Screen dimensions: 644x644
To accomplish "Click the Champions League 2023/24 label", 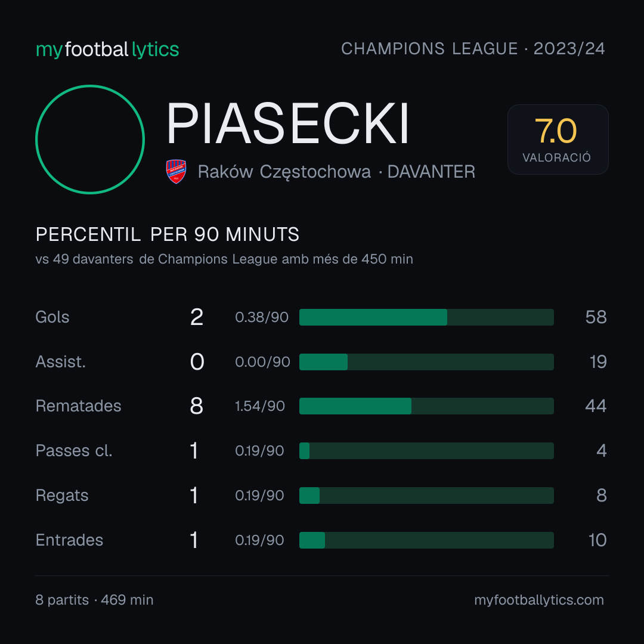I will pyautogui.click(x=473, y=49).
